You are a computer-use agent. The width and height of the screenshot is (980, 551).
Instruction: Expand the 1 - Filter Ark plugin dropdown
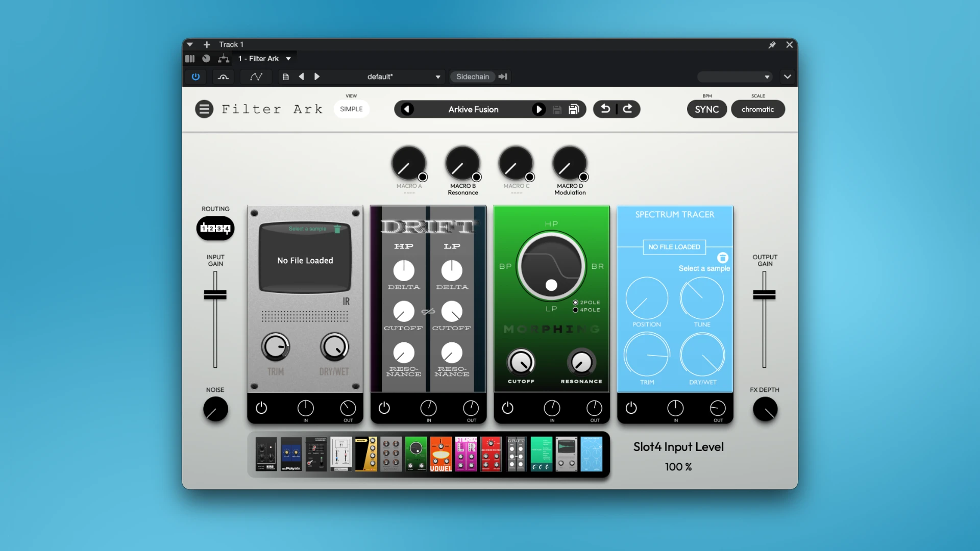coord(288,59)
